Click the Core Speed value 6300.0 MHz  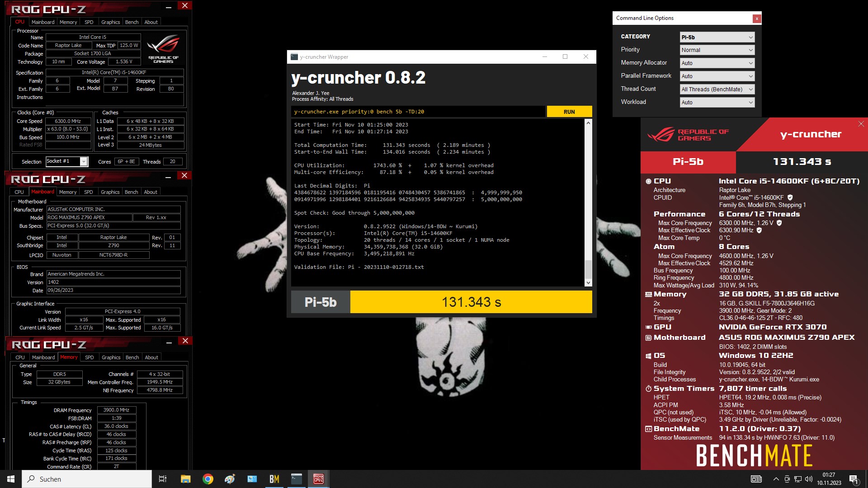(x=68, y=121)
